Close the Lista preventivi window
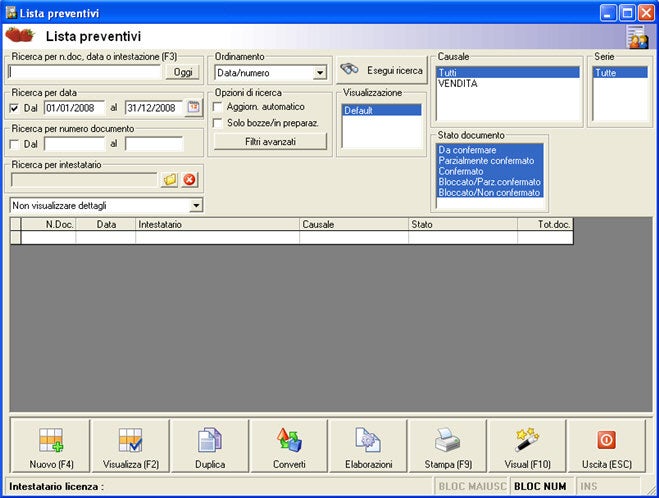 click(x=646, y=13)
